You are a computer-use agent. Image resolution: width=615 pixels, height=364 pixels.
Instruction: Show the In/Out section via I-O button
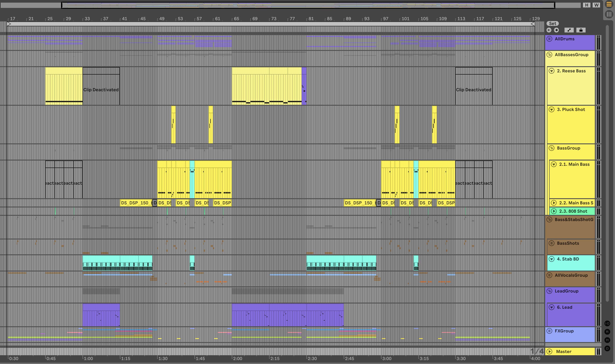(x=607, y=323)
